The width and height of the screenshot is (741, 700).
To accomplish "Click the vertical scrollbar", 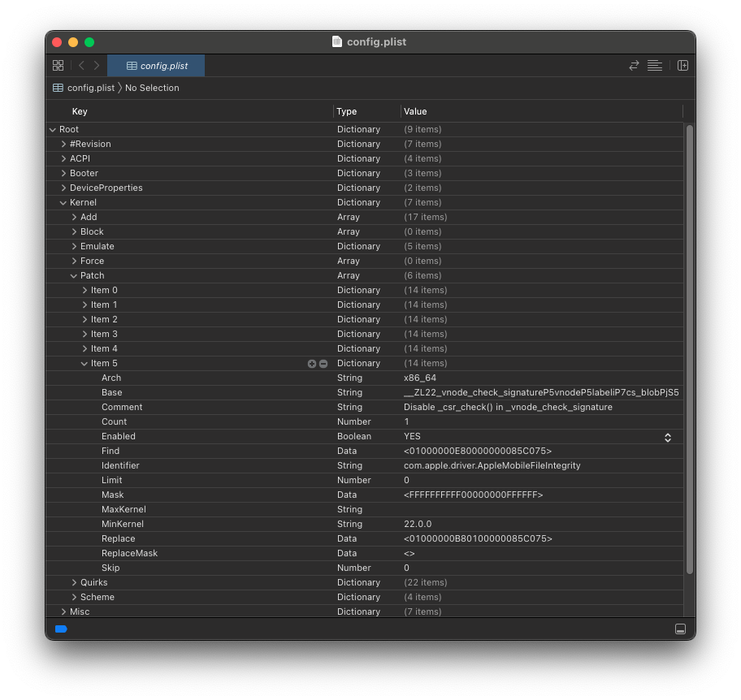I will [x=690, y=349].
